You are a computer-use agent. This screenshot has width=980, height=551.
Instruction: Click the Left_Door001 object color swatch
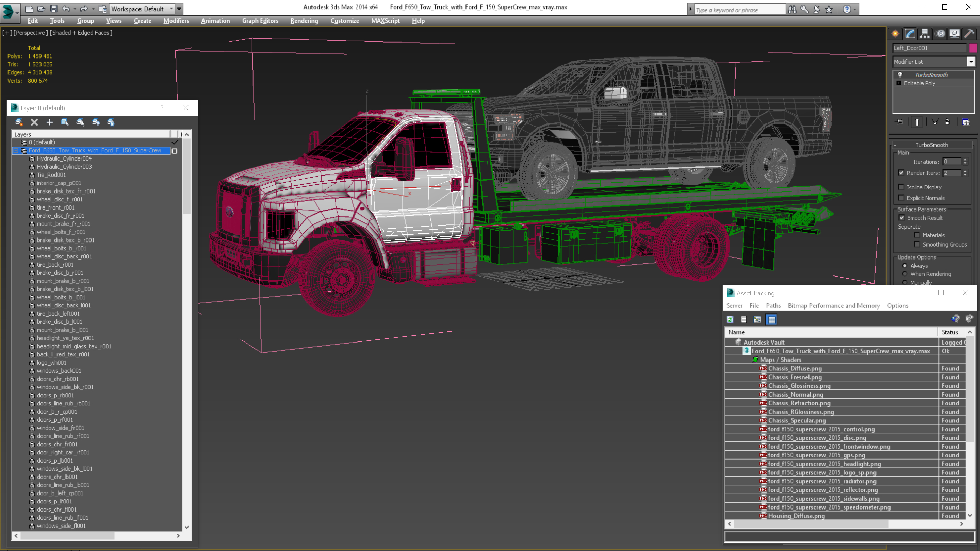pos(973,48)
